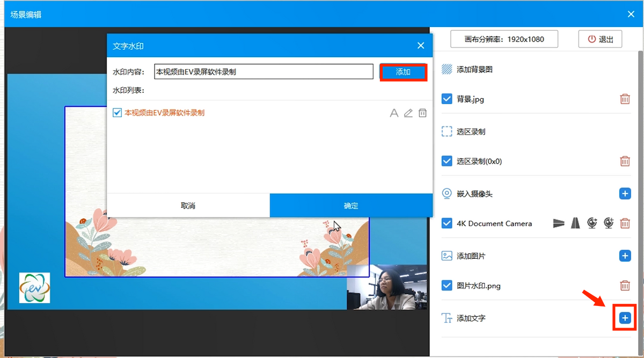Click the first webcam rotate icon
This screenshot has width=644, height=358.
pos(592,223)
